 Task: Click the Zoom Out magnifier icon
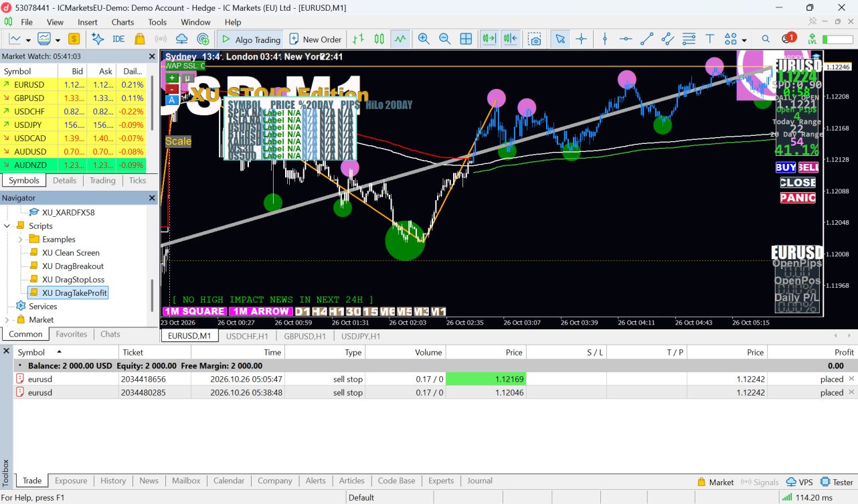tap(444, 39)
